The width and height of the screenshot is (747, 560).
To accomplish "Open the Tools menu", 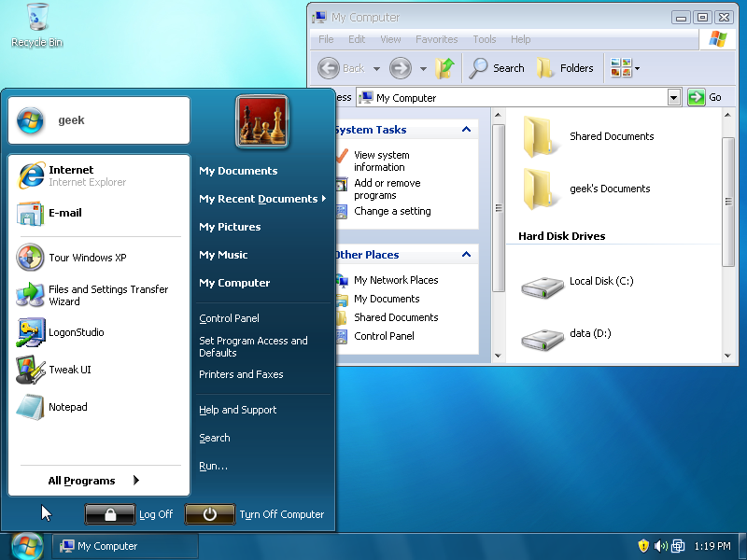I will [484, 39].
